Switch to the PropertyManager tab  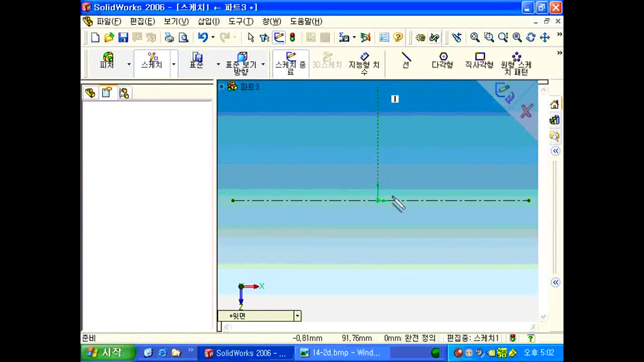pyautogui.click(x=107, y=93)
